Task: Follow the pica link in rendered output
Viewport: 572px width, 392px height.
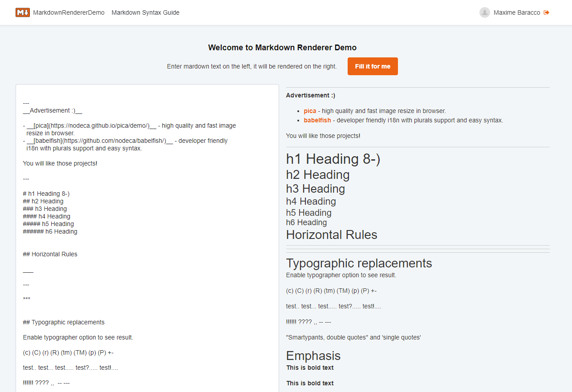Action: 310,111
